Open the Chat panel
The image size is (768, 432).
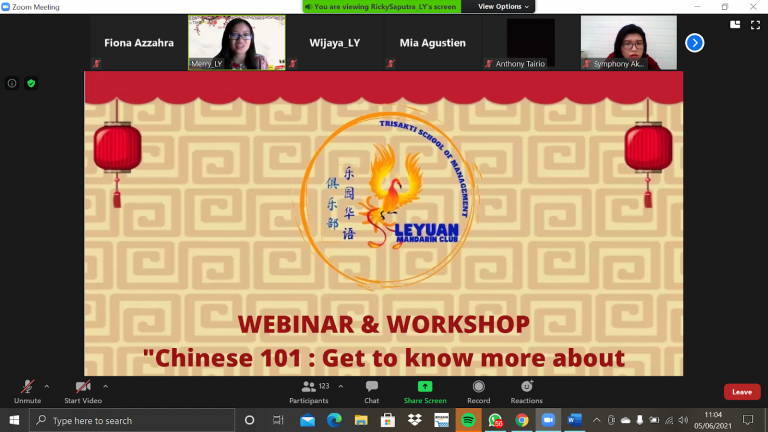(x=372, y=392)
